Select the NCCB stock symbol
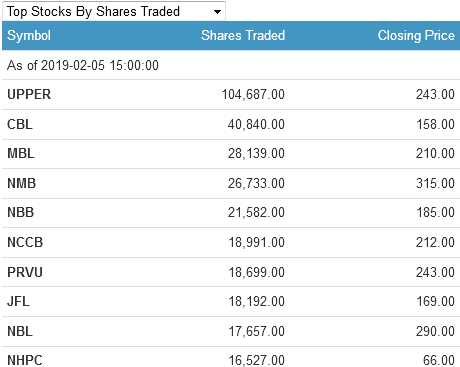 (x=25, y=242)
